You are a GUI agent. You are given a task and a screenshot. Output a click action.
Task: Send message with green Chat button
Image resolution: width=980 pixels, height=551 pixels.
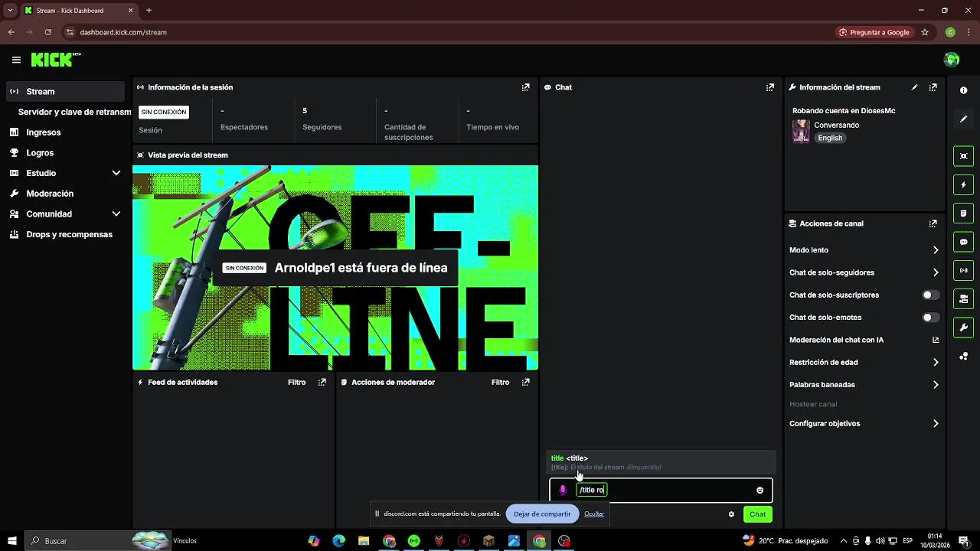[757, 514]
